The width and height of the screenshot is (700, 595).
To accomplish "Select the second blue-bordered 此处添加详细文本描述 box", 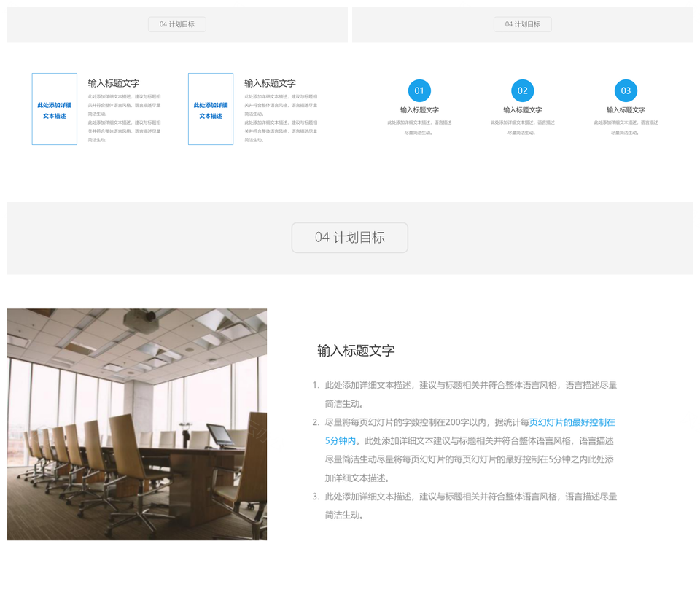I will point(211,109).
